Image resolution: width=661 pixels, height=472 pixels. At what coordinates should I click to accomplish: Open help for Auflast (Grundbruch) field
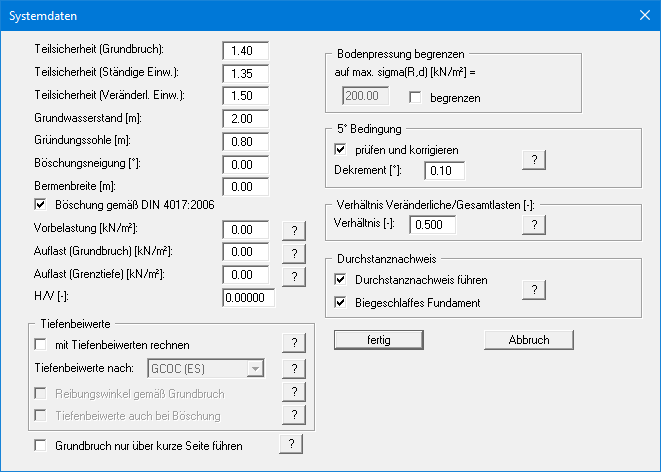pyautogui.click(x=293, y=253)
